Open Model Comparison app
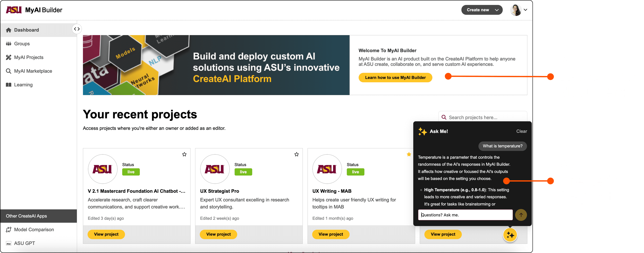Viewport: 644px width, 253px height. 39,230
